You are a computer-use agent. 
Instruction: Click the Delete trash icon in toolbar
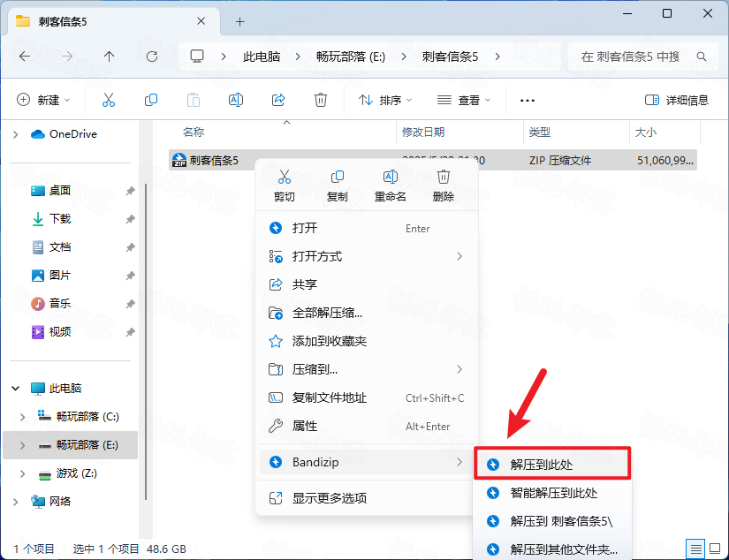click(321, 100)
